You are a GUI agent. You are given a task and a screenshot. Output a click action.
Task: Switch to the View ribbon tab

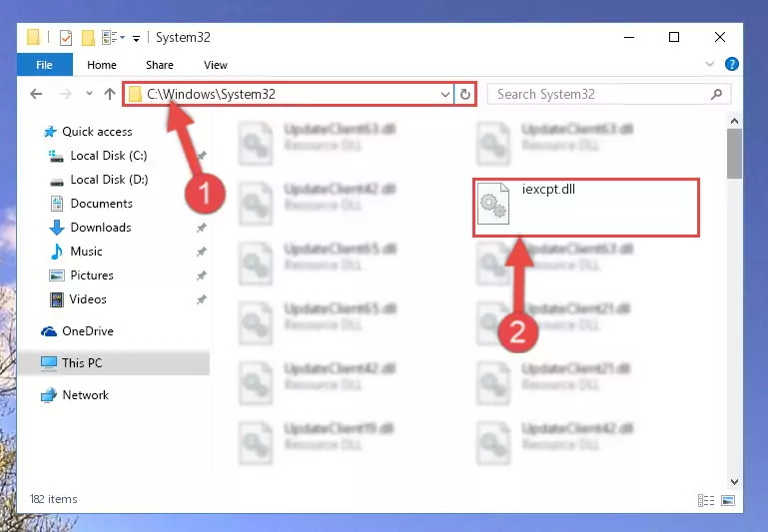[216, 65]
